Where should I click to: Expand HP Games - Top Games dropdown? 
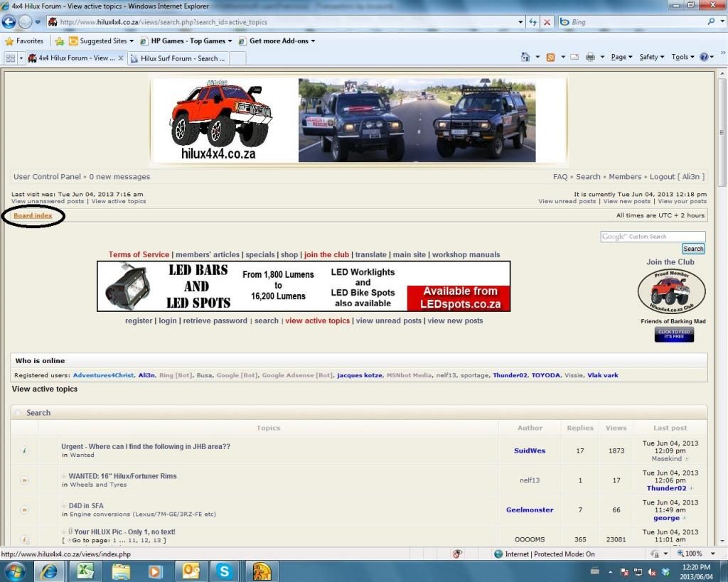[x=230, y=41]
